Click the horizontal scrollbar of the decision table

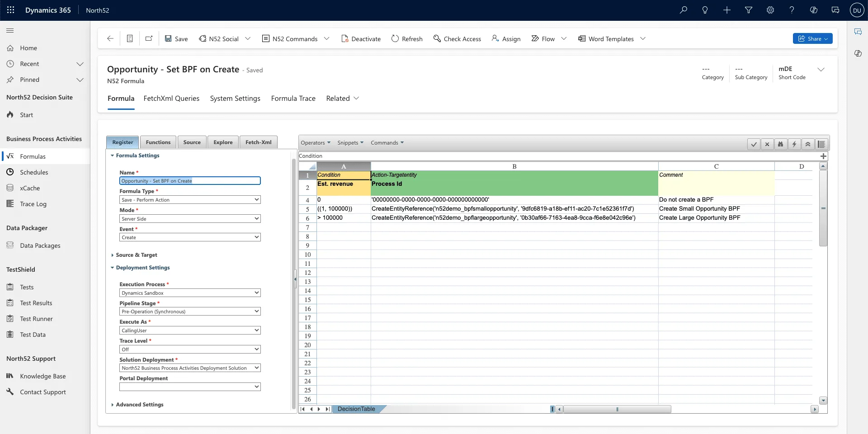(x=617, y=409)
